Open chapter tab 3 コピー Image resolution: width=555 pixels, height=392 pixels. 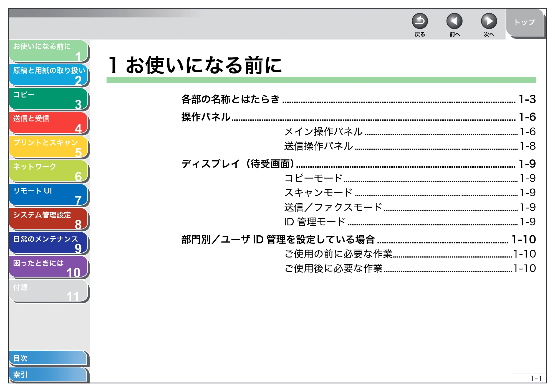point(49,99)
